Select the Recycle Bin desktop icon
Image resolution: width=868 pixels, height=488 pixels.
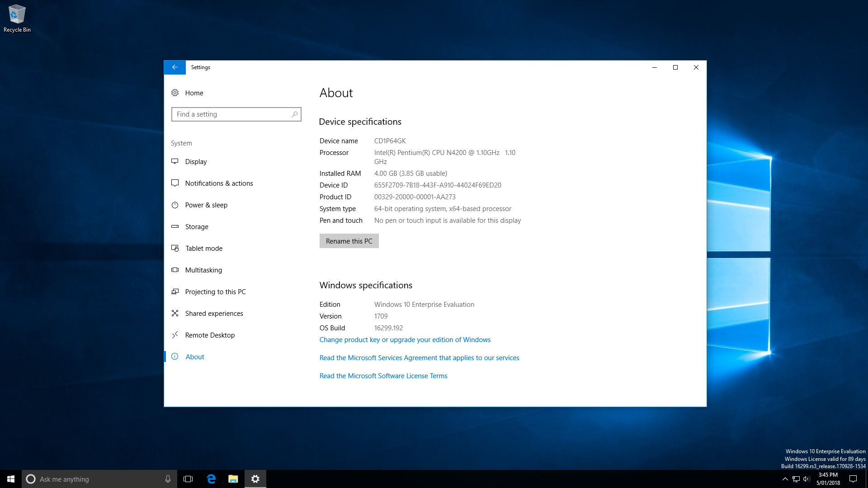point(17,18)
